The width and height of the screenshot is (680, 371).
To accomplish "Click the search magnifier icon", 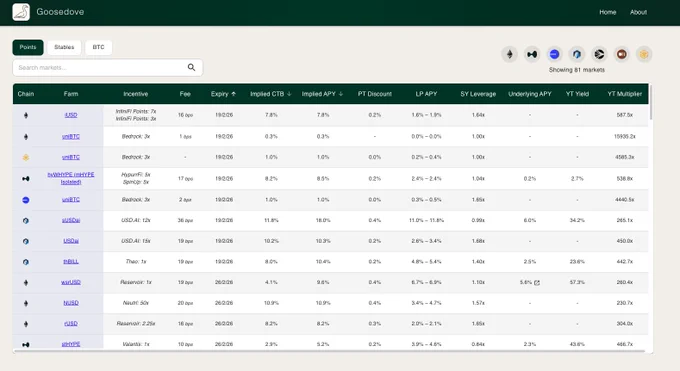I will click(191, 67).
